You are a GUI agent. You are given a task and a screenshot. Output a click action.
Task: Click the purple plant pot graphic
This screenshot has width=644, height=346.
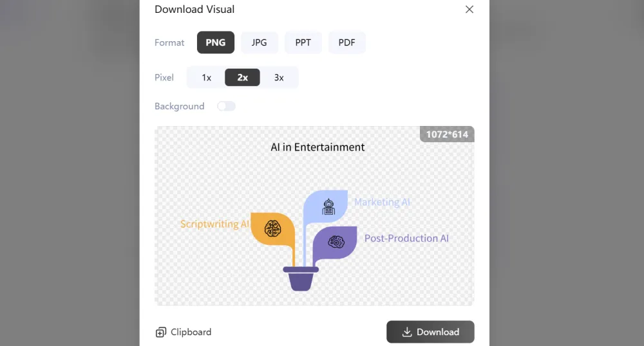(x=301, y=280)
